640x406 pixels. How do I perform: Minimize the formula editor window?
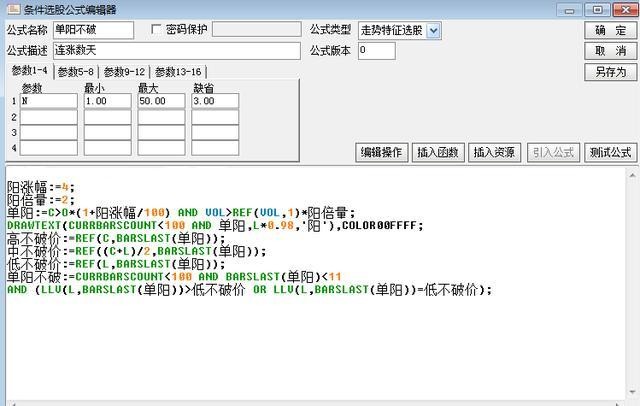tap(569, 10)
